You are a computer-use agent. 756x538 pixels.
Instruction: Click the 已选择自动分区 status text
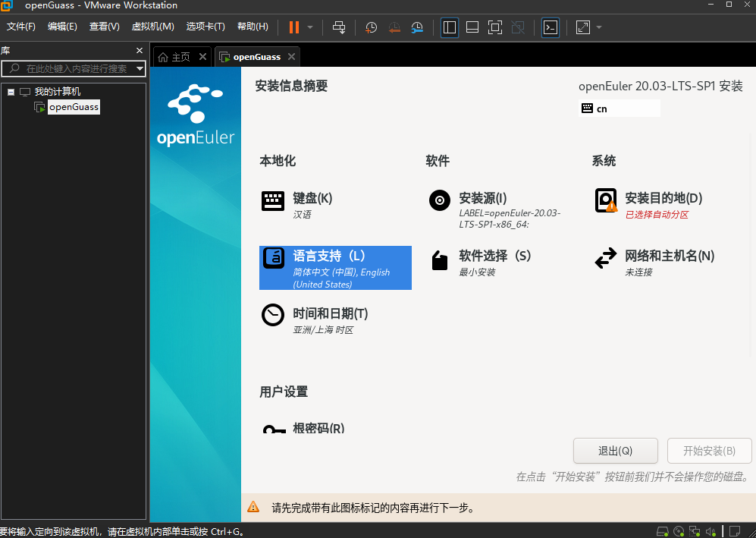point(657,215)
